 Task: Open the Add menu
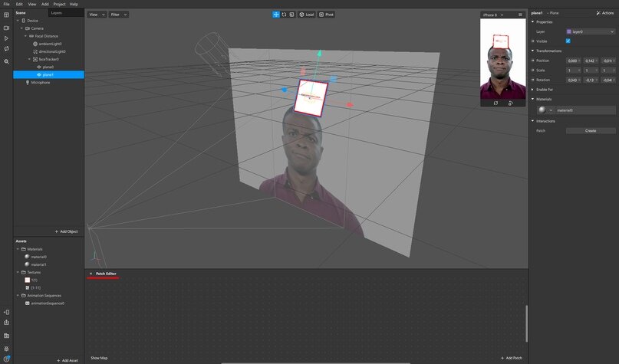(x=45, y=4)
